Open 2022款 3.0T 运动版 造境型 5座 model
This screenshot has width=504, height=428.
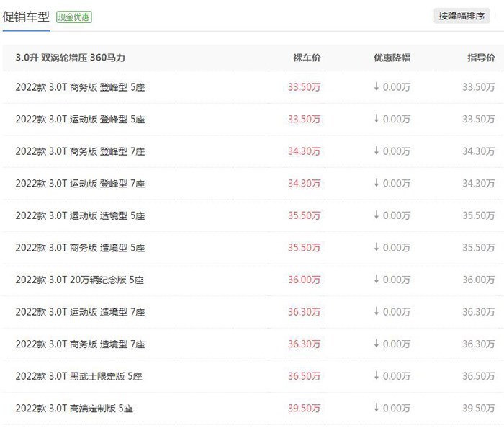coord(80,215)
